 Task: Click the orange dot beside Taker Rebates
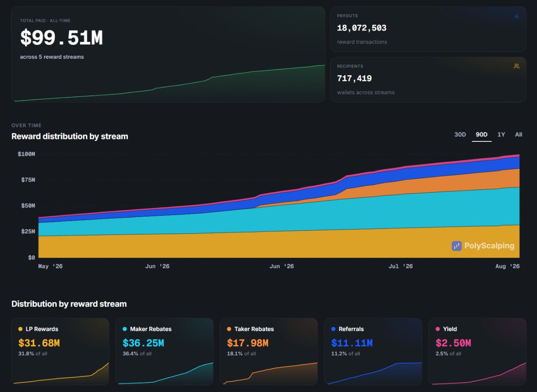(x=229, y=329)
